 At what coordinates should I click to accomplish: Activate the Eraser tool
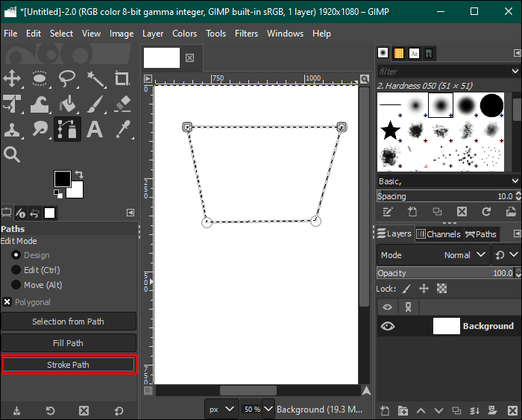coord(123,104)
